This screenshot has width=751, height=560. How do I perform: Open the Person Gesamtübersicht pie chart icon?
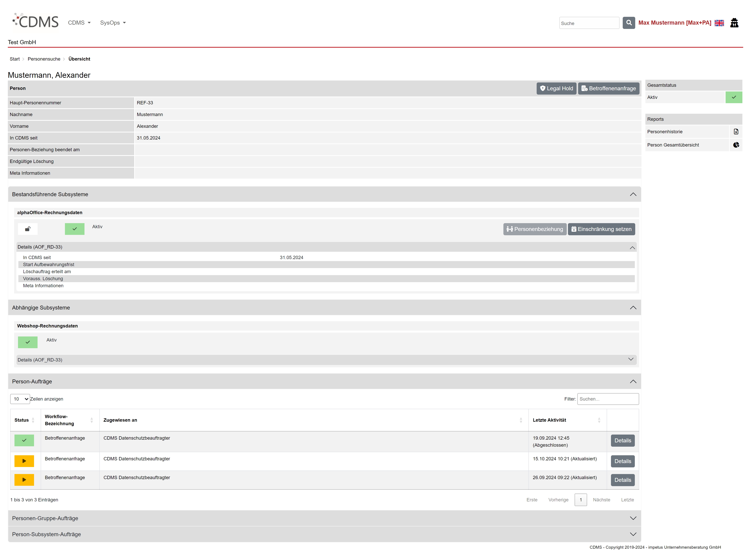(x=736, y=145)
